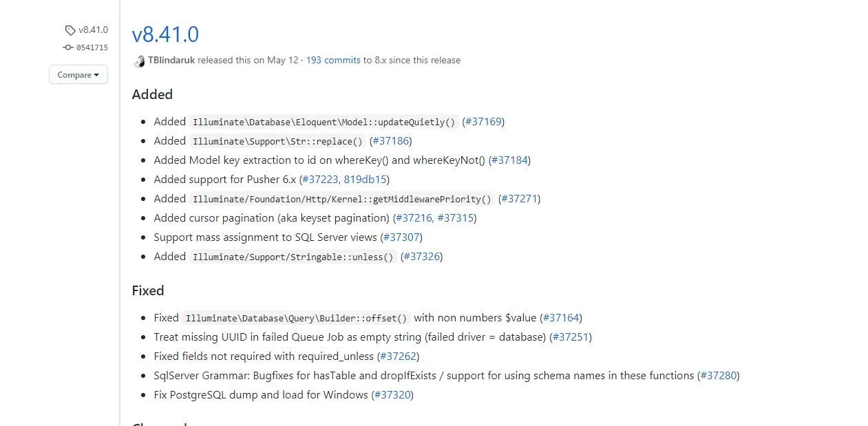Open commit 0541715 link
The image size is (868, 426).
point(92,47)
